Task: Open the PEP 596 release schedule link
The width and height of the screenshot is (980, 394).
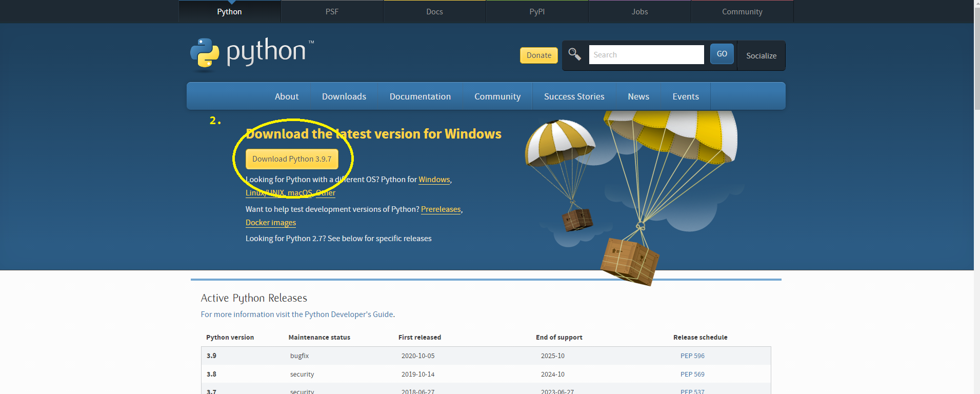Action: coord(692,356)
